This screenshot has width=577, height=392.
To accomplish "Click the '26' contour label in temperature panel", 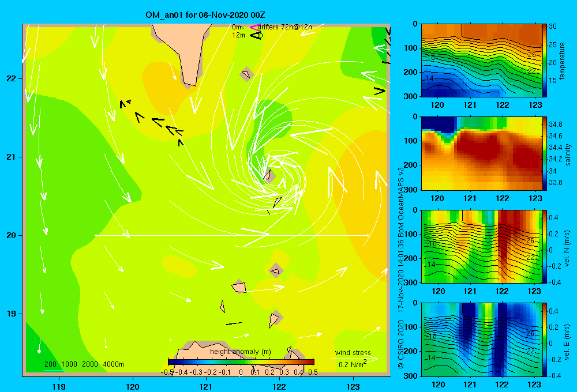I will [x=532, y=55].
